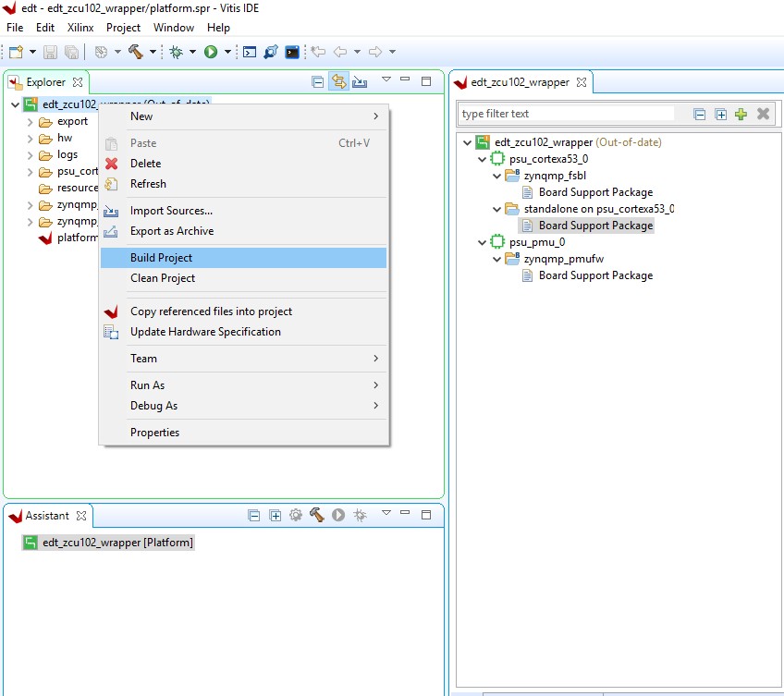This screenshot has width=784, height=696.
Task: Choose Refresh in context menu
Action: click(x=243, y=184)
